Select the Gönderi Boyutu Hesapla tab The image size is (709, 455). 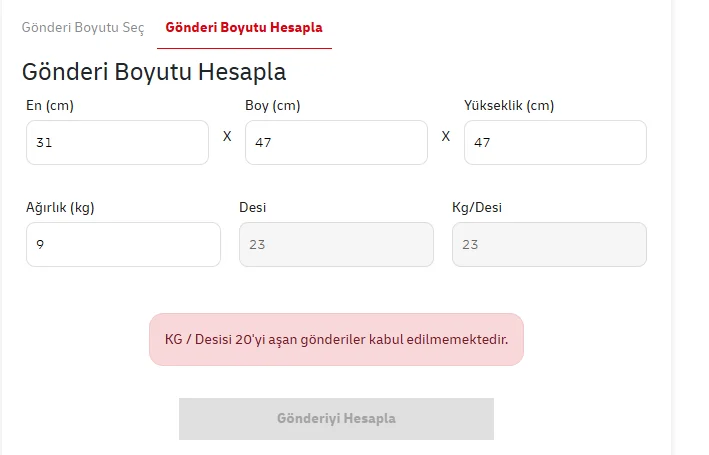(244, 28)
